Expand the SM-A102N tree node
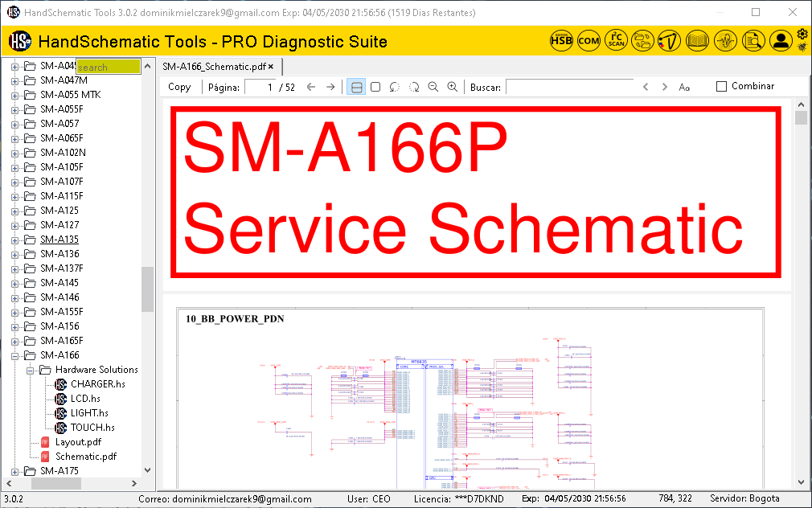 tap(15, 154)
